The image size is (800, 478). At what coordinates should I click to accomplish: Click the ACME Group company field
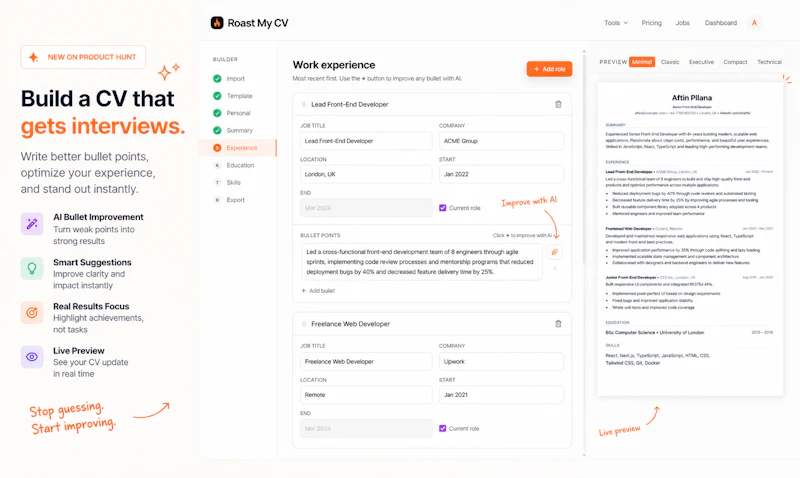[x=502, y=141]
